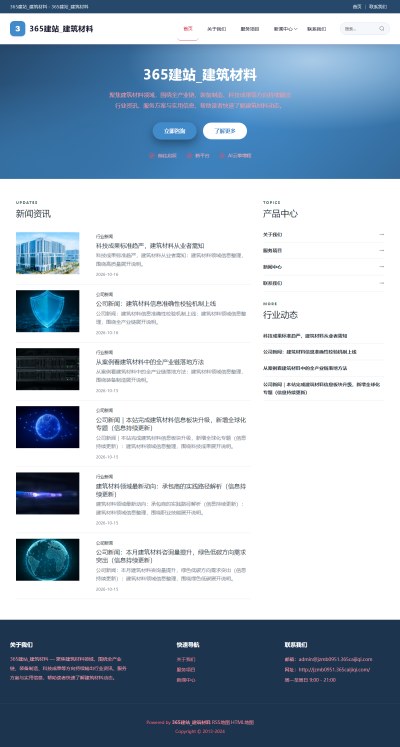Open 服务项目 in main navigation
Image resolution: width=400 pixels, height=747 pixels.
pos(250,29)
